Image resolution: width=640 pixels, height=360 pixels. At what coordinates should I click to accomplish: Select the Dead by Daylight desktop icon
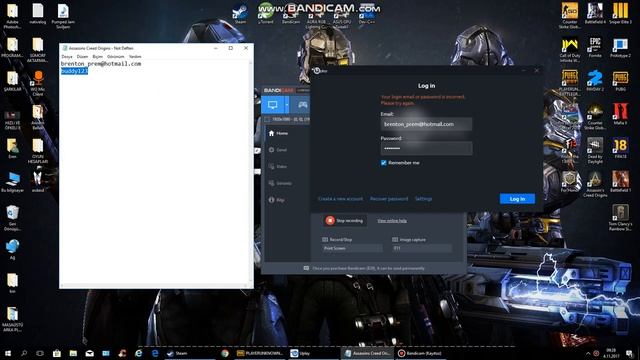coord(595,151)
